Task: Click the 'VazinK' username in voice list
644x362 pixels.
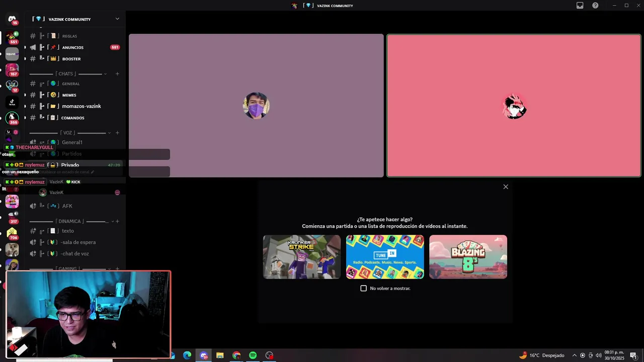Action: [56, 193]
